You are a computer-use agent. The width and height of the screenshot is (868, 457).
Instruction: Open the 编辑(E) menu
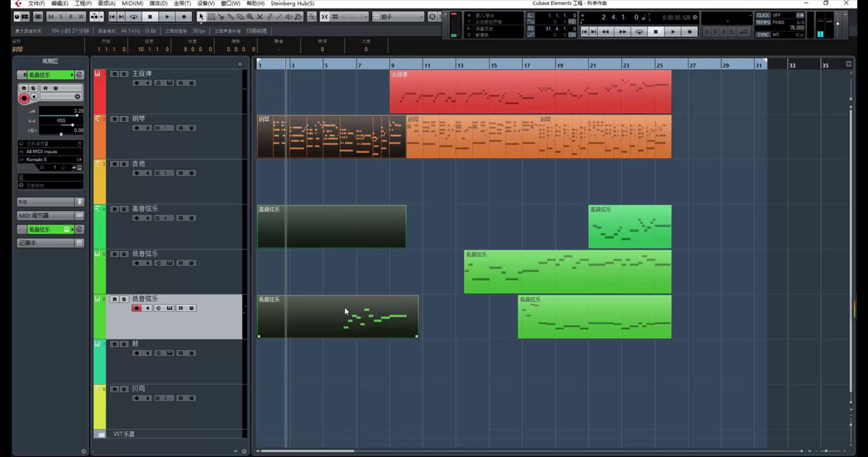pyautogui.click(x=60, y=4)
